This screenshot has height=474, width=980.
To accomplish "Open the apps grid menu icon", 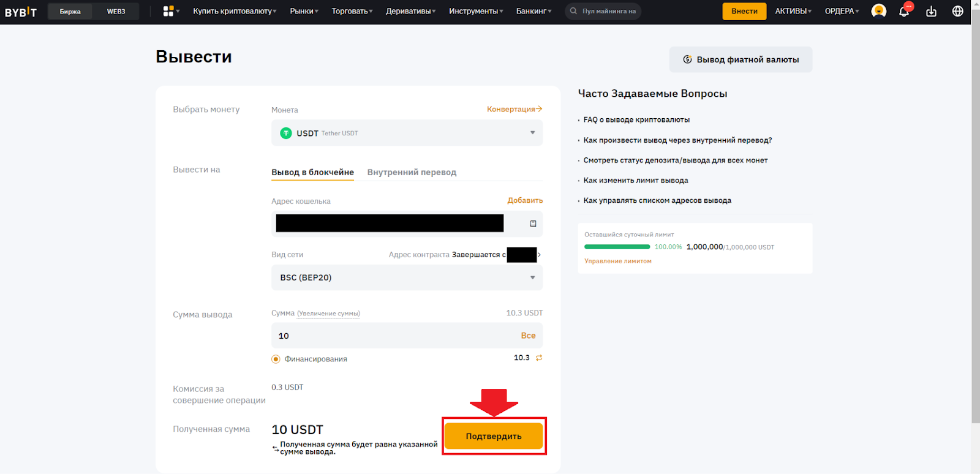I will (x=168, y=11).
